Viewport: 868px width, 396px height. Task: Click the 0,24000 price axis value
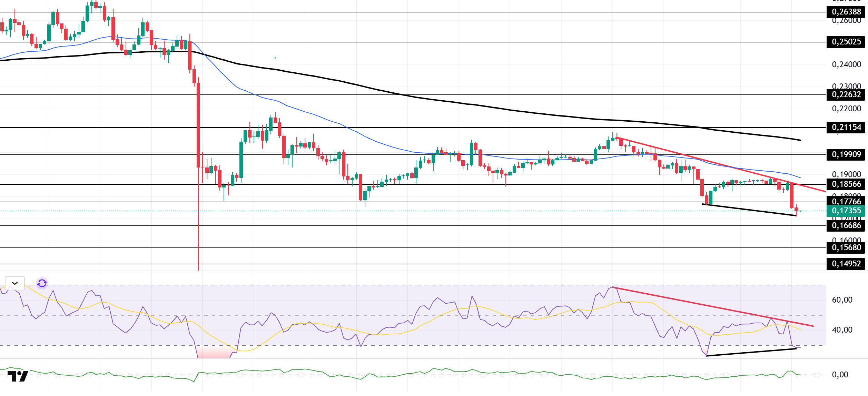pos(846,65)
